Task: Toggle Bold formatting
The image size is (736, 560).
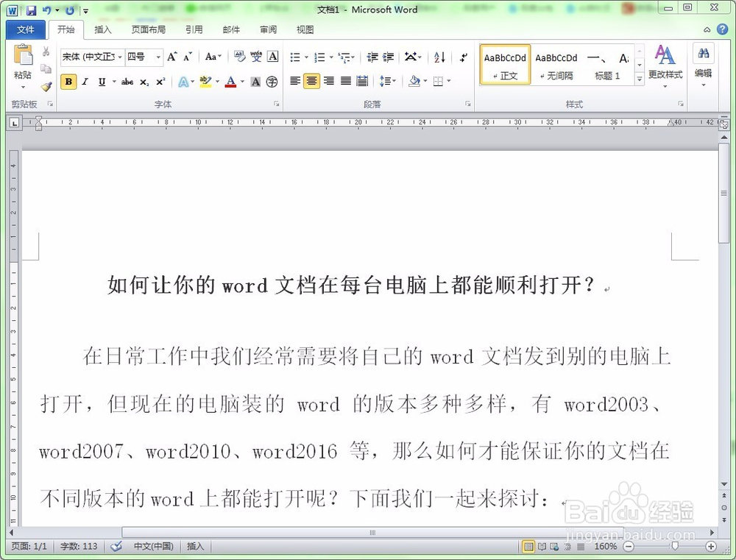Action: coord(68,82)
